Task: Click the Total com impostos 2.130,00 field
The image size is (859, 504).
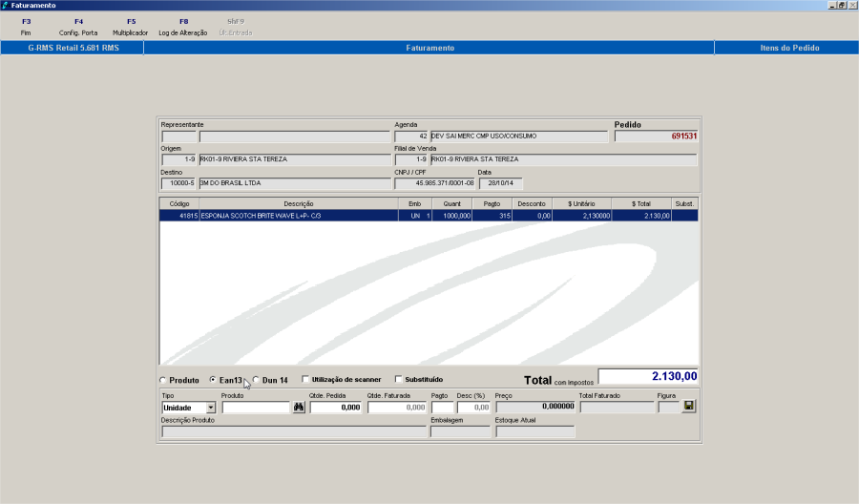Action: click(x=648, y=376)
